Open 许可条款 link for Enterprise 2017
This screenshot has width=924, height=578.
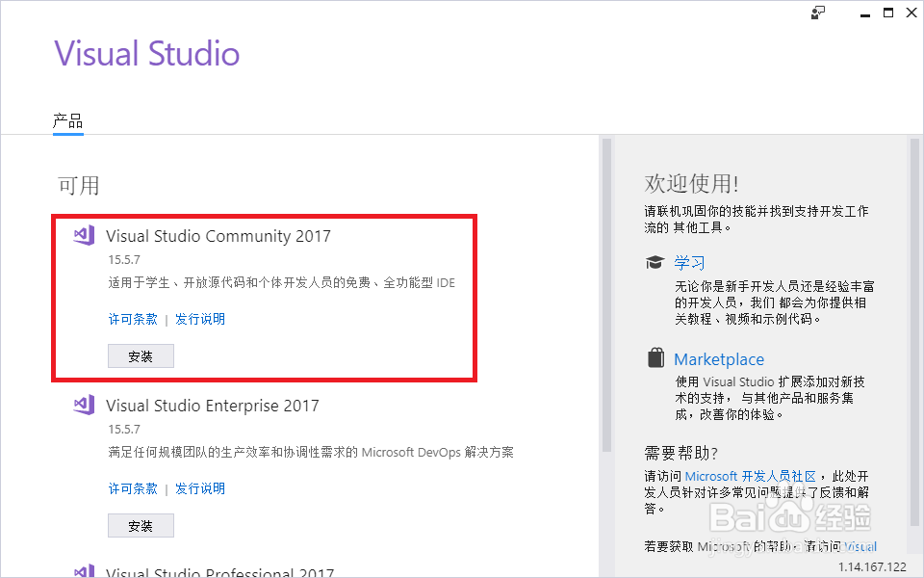tap(133, 488)
